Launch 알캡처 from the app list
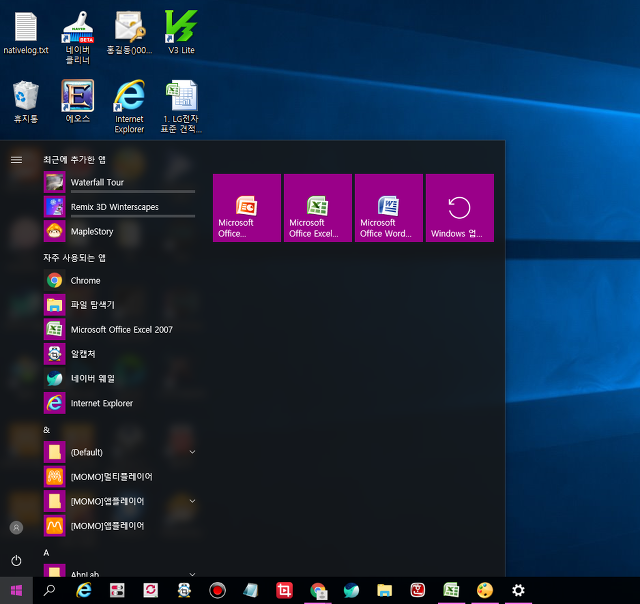 point(120,354)
